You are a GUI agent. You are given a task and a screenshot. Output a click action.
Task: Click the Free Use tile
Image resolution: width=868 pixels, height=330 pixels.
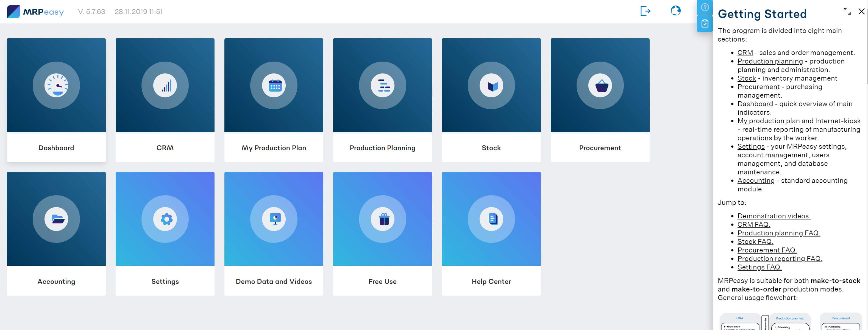click(383, 233)
